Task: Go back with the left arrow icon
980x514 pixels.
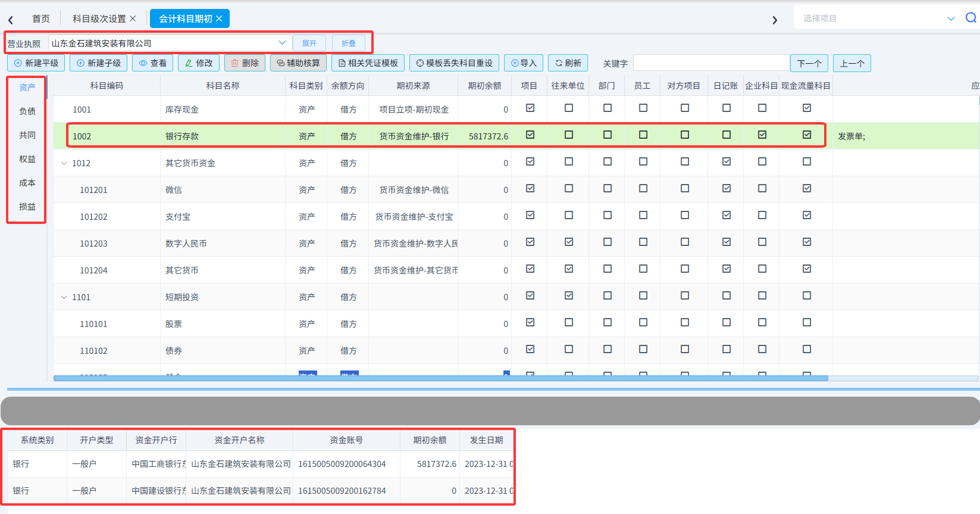Action: (11, 20)
